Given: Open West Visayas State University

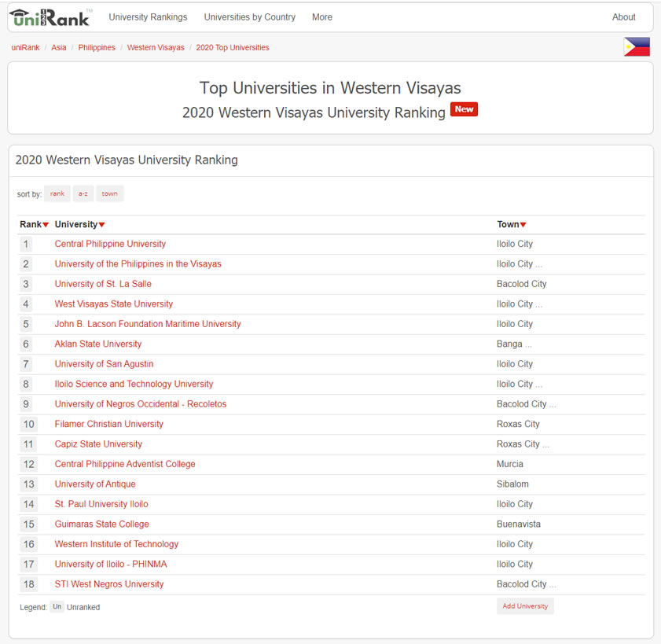Looking at the screenshot, I should click(114, 304).
